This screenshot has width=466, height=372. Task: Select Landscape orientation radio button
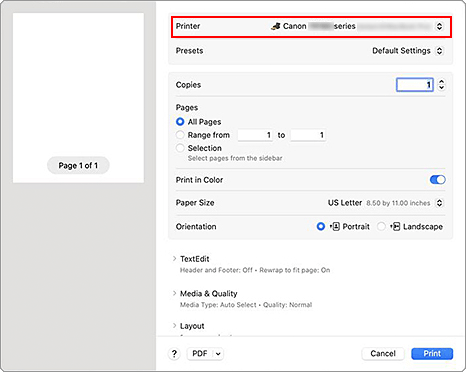point(381,227)
